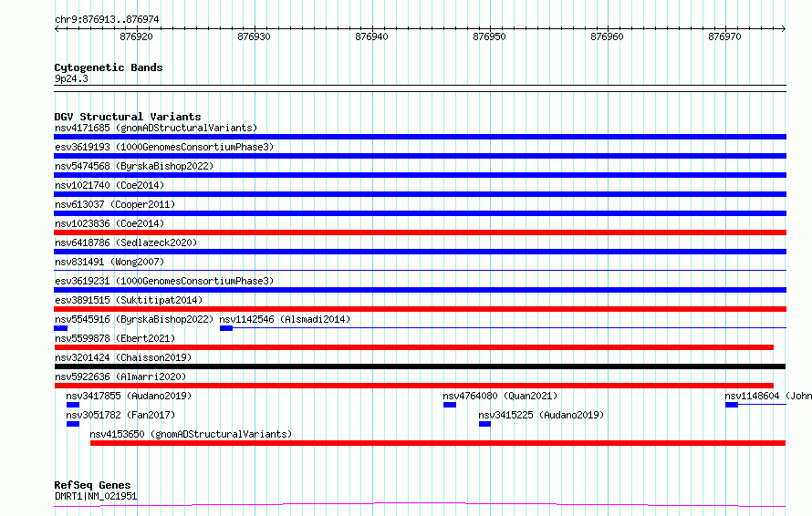Select nsv5545916 ByrskaBishop2022 label
812x516 pixels.
(x=134, y=319)
